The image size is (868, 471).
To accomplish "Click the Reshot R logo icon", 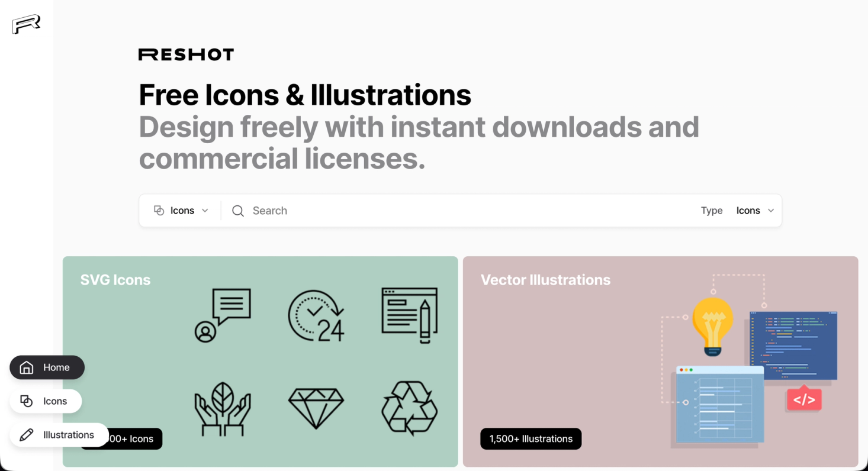I will [x=27, y=24].
